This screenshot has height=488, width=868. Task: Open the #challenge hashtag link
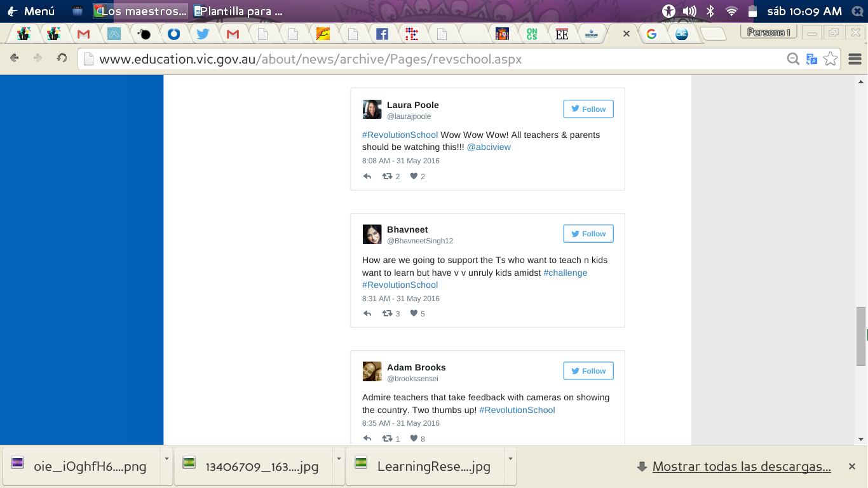566,273
